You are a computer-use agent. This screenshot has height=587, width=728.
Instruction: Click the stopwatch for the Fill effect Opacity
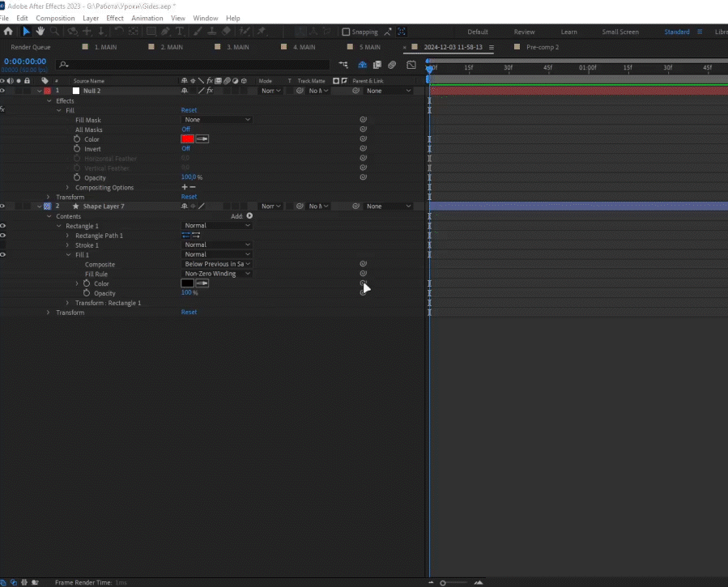[x=77, y=177]
